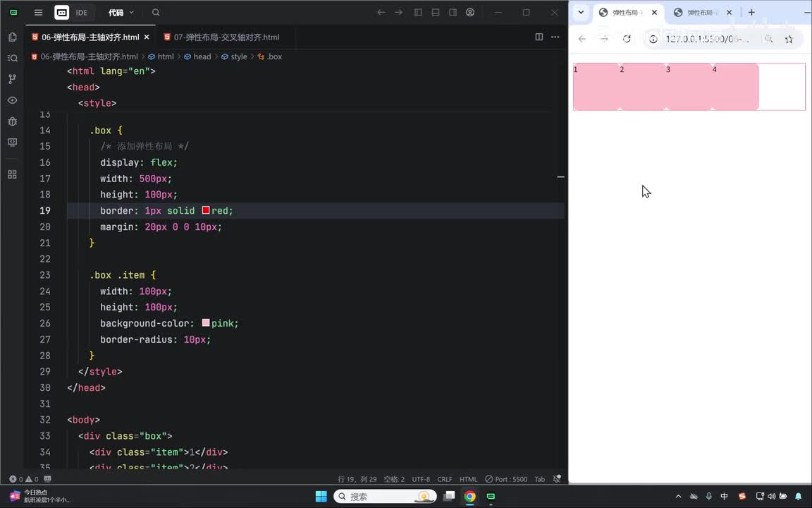Show hidden system tray icons chevron
This screenshot has width=812, height=508.
pos(678,496)
